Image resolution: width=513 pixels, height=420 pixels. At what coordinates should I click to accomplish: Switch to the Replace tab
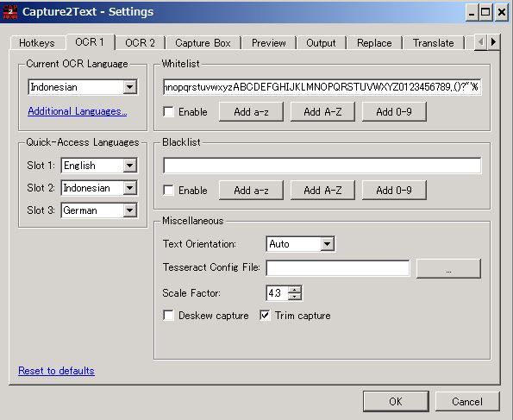point(374,43)
